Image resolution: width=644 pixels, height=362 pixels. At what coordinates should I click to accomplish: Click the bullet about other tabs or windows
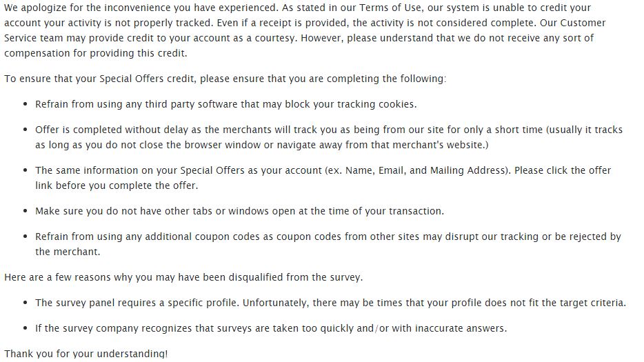[239, 211]
